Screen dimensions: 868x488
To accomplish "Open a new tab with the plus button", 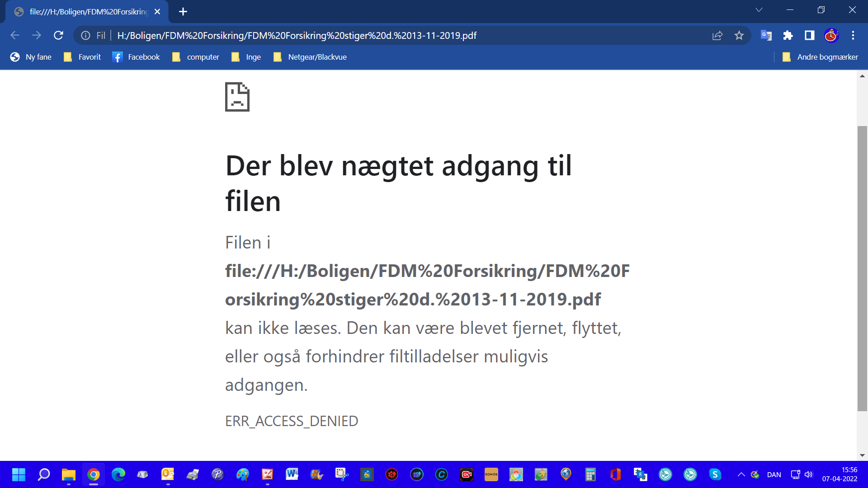I will 183,12.
